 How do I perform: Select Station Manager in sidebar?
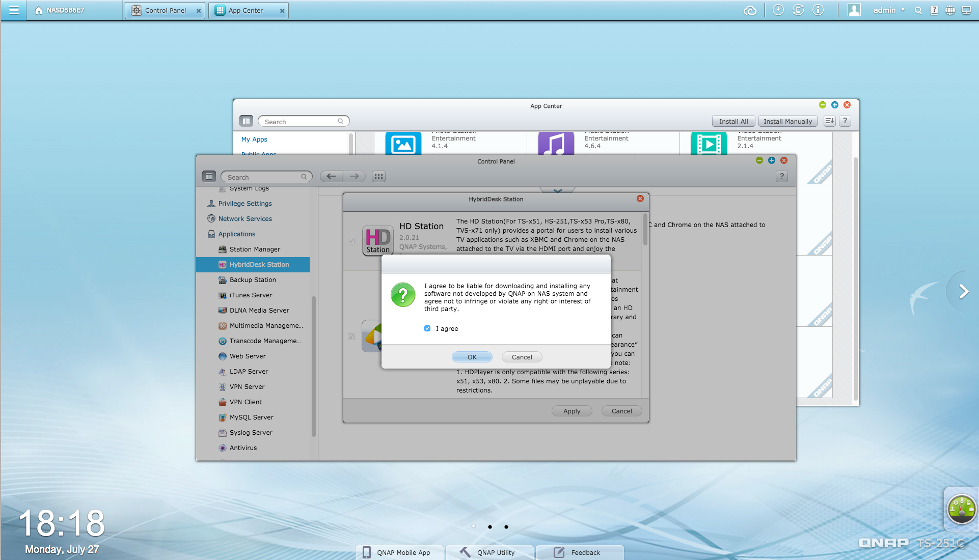253,249
